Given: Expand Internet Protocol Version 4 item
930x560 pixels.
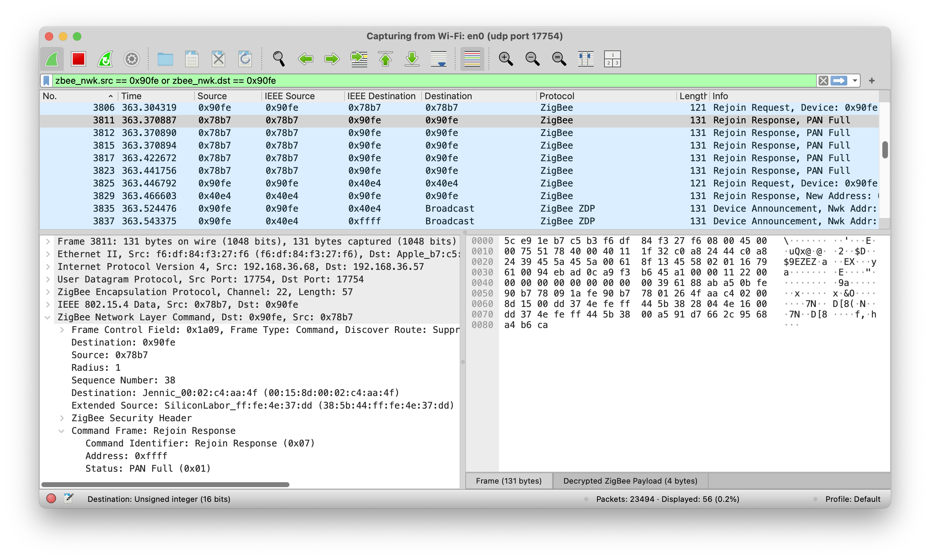Looking at the screenshot, I should click(x=48, y=267).
